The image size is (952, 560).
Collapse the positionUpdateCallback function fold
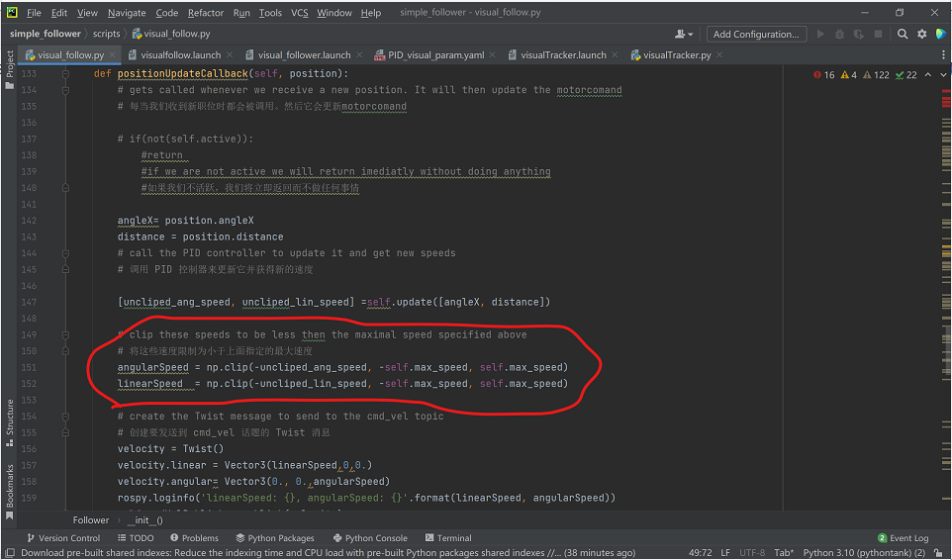(x=65, y=73)
